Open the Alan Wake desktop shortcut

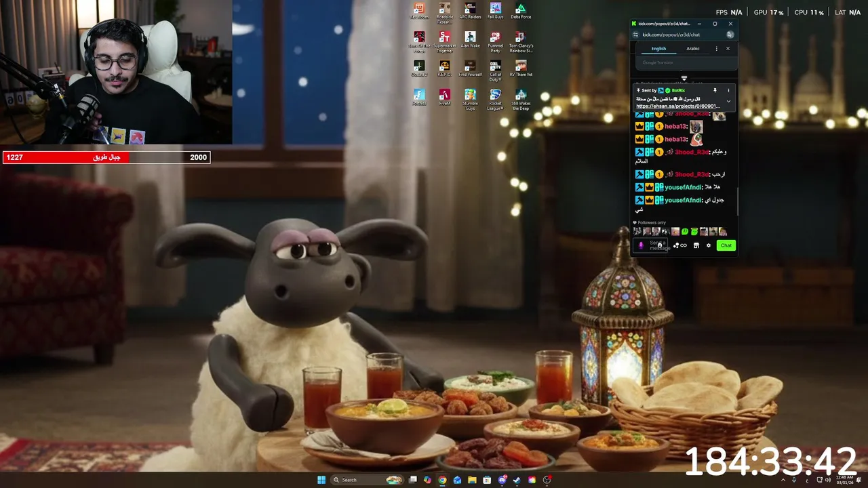(x=470, y=40)
